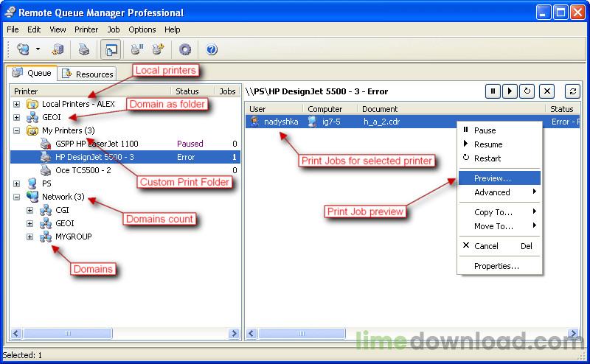Switch to the Resources tab
Viewport: 590px width, 364px height.
coord(87,74)
